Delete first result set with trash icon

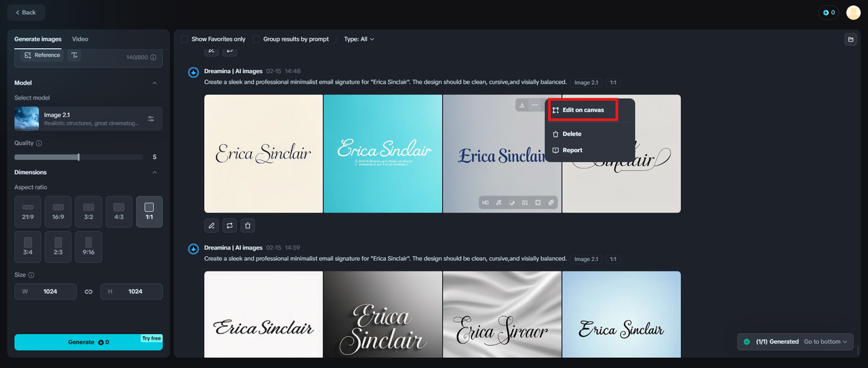248,226
